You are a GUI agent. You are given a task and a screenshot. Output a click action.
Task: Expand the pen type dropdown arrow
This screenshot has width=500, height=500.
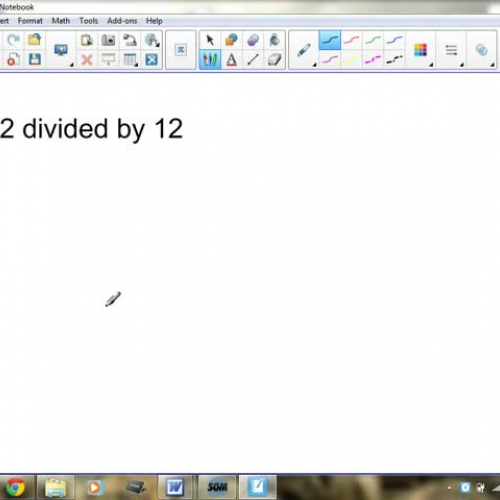pos(314,65)
